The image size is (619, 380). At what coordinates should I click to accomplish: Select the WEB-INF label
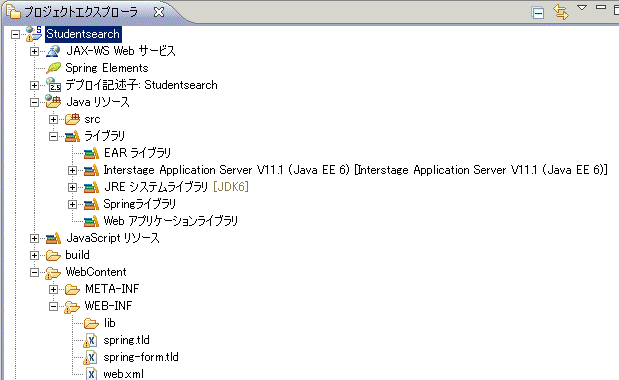[x=108, y=306]
